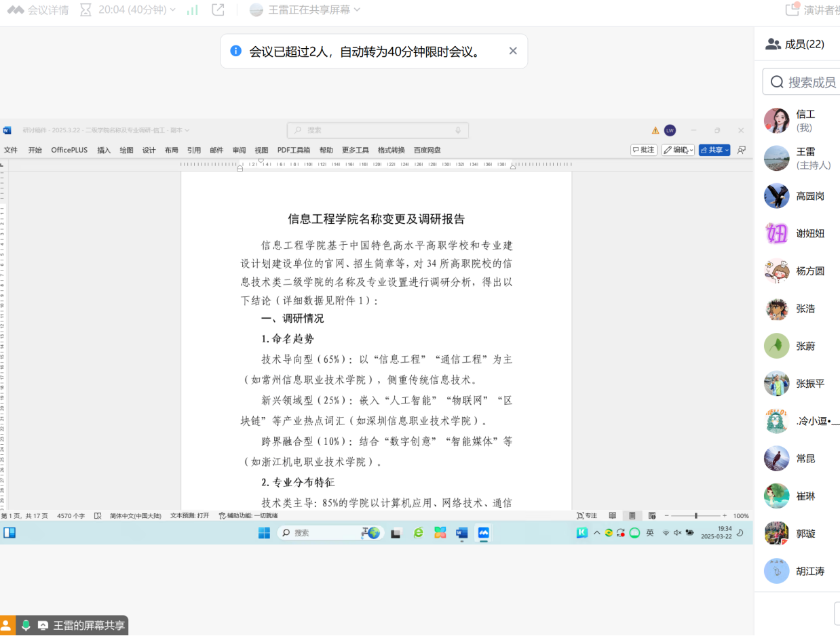The image size is (840, 636).
Task: Click the pop-out share window icon
Action: [218, 10]
